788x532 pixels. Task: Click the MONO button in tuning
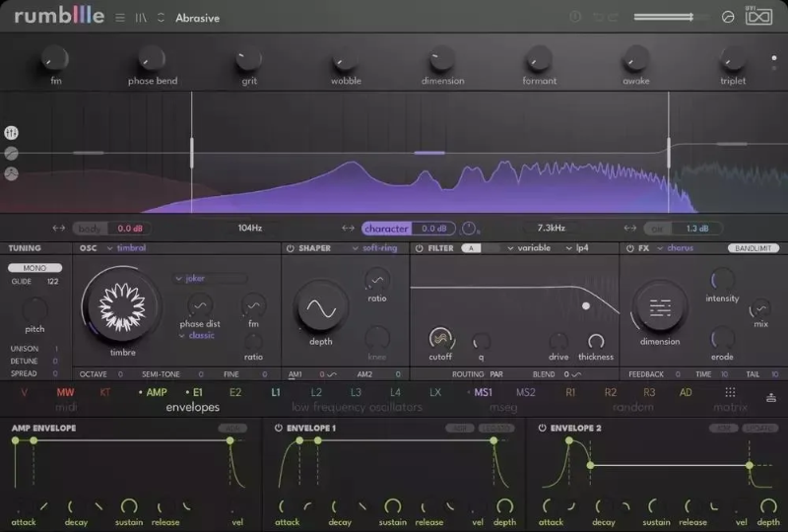pos(34,268)
